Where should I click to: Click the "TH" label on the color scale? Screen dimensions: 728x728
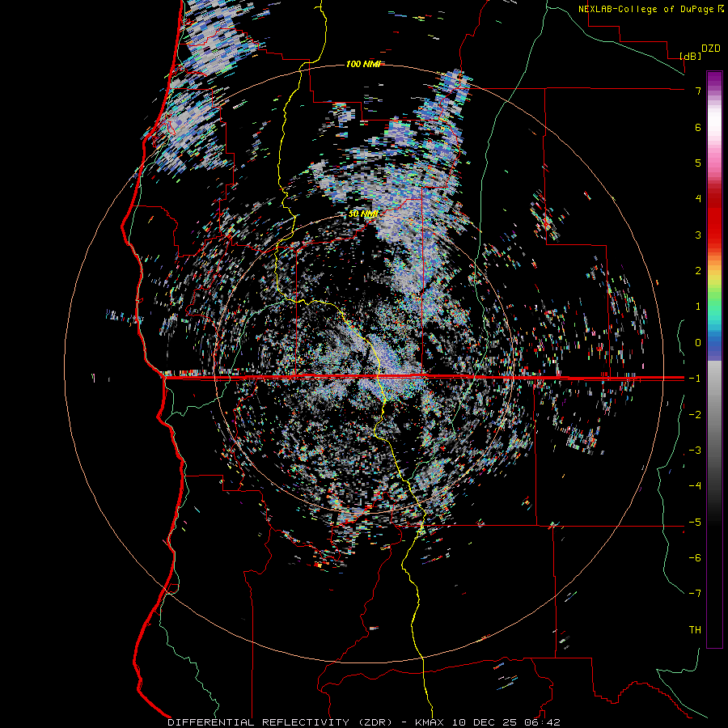point(695,630)
